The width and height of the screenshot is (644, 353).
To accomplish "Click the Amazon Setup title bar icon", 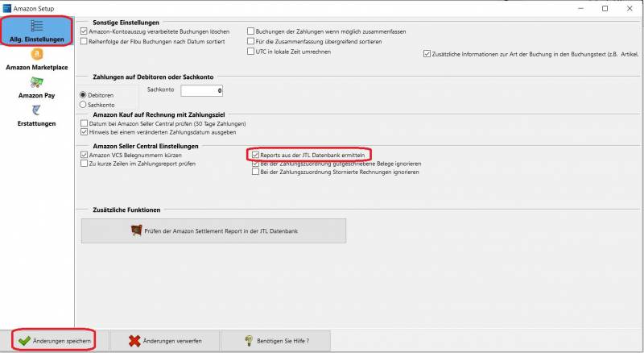I will coord(7,7).
